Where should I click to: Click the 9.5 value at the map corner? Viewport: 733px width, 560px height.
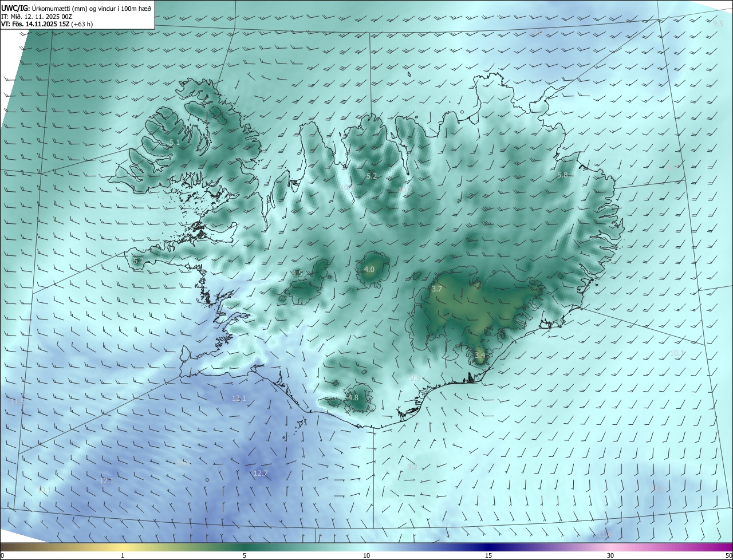click(718, 23)
